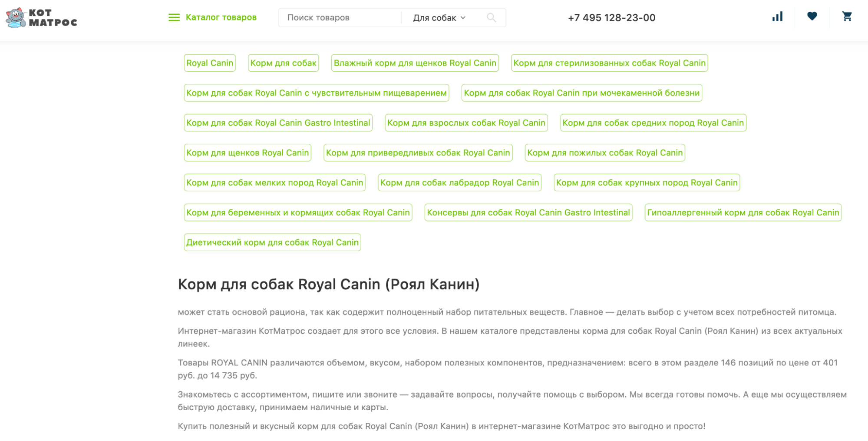Screen dimensions: 868x441
Task: Choose Гипоаллергенный корм для собак Royal Canin
Action: (743, 212)
